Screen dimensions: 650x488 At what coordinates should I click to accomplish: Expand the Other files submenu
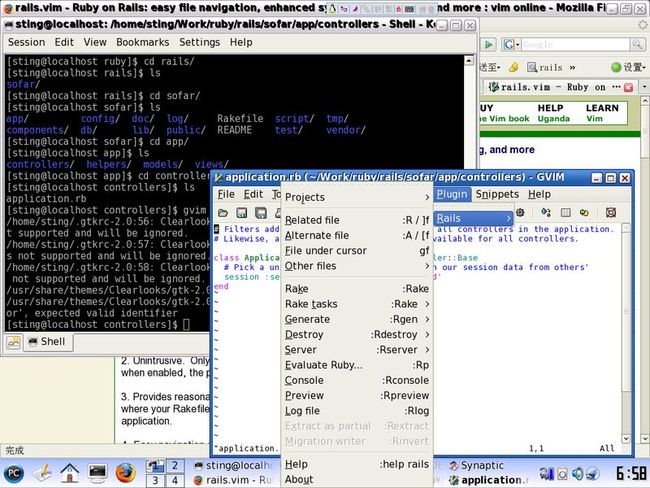pos(357,266)
